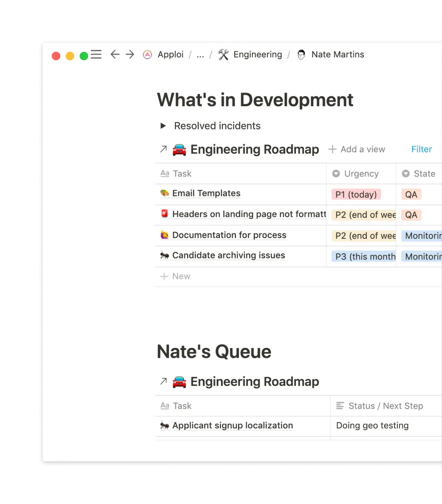
Task: Click the State property icon in the column header
Action: coord(405,174)
